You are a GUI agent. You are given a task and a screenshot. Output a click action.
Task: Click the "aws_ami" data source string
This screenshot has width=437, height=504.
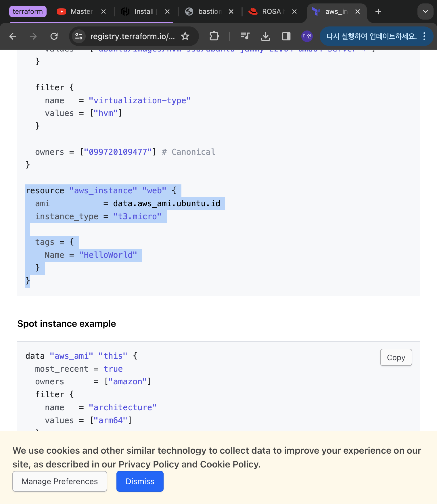pos(71,356)
